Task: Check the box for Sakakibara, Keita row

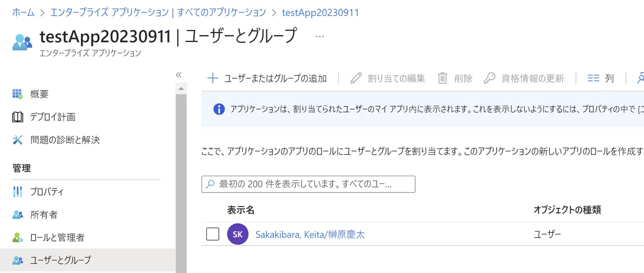Action: pyautogui.click(x=213, y=234)
